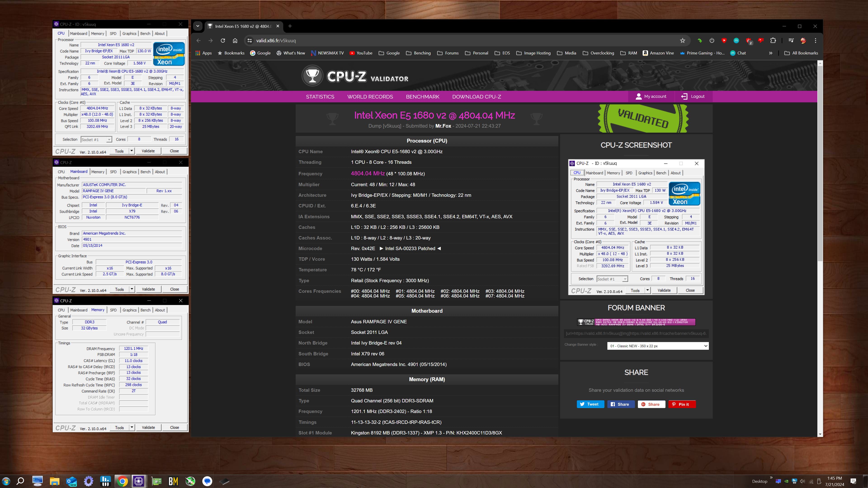The height and width of the screenshot is (488, 868).
Task: Open the Overclocking bookmarks folder
Action: pos(598,53)
